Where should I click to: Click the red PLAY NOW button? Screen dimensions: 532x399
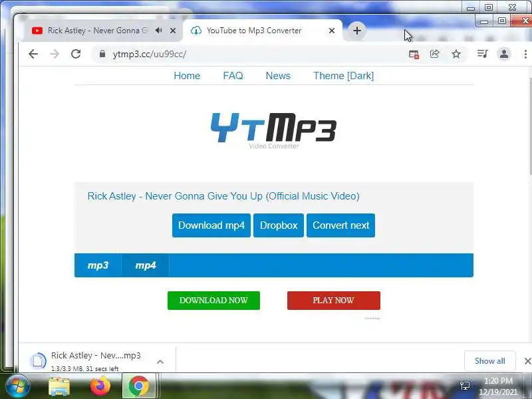pos(334,301)
